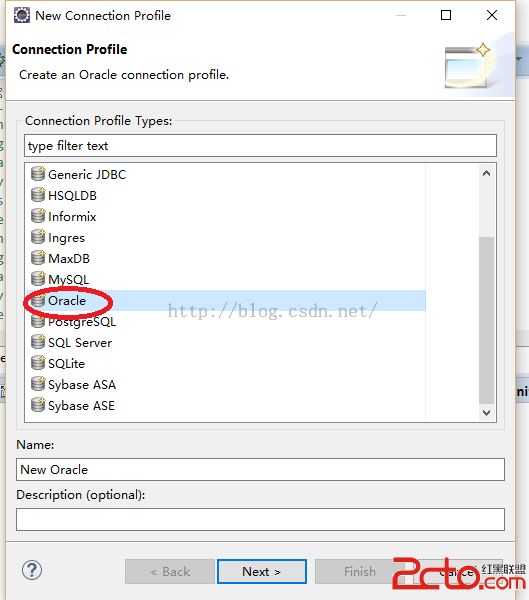Viewport: 529px width, 600px height.
Task: Click the Description optional field
Action: [x=260, y=519]
